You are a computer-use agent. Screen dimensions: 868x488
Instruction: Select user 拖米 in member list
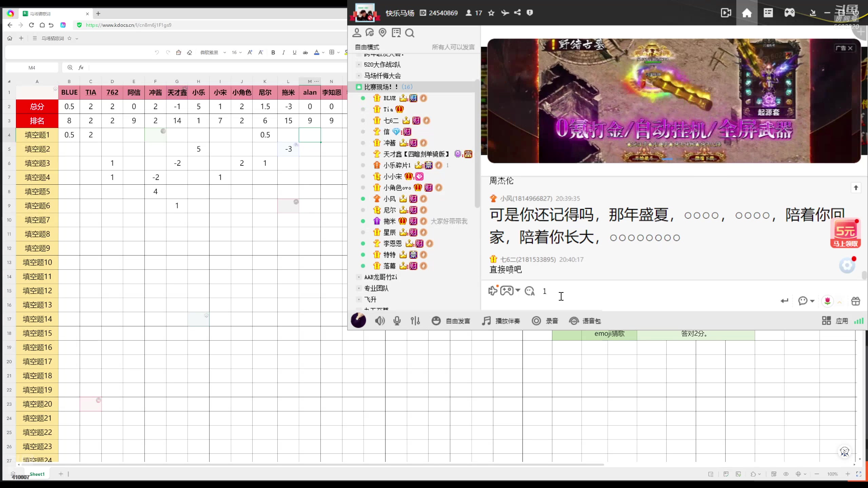[x=390, y=221]
